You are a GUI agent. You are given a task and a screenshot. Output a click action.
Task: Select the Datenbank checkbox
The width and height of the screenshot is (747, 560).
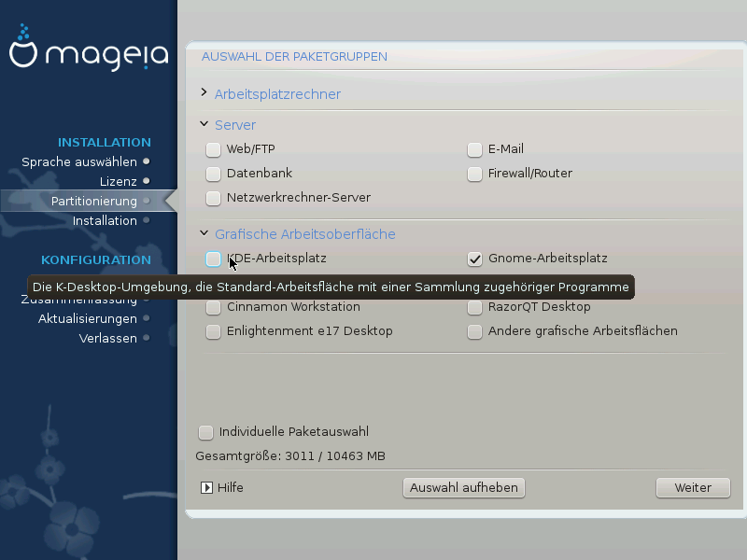(x=213, y=174)
